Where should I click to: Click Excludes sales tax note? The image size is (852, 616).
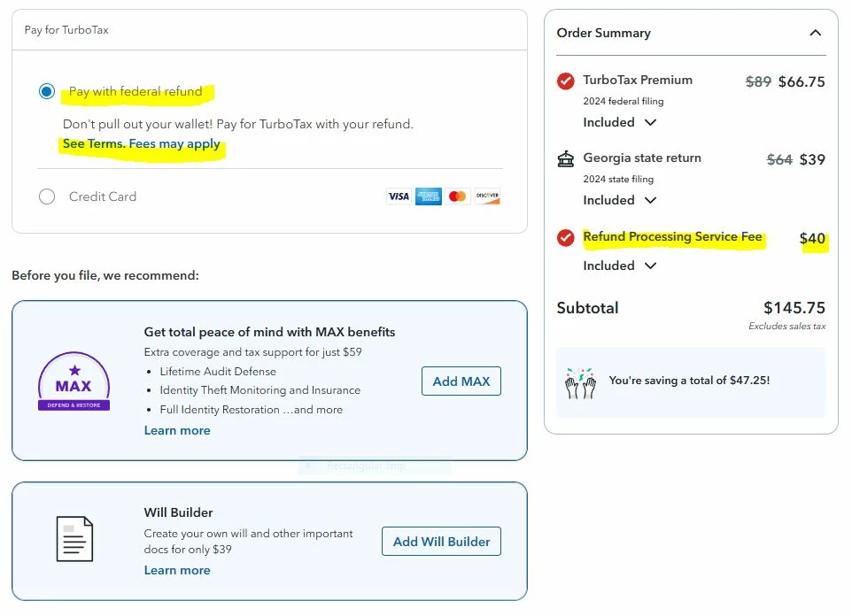pyautogui.click(x=786, y=326)
